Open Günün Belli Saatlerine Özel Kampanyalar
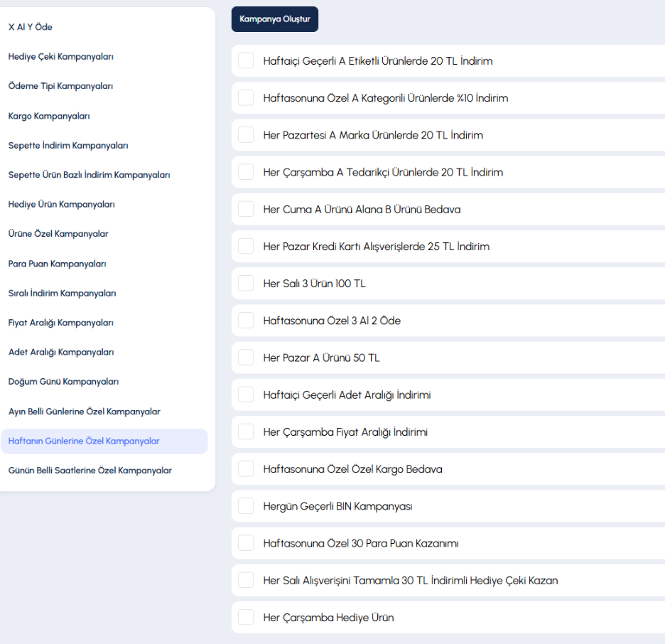665x644 pixels. (90, 471)
